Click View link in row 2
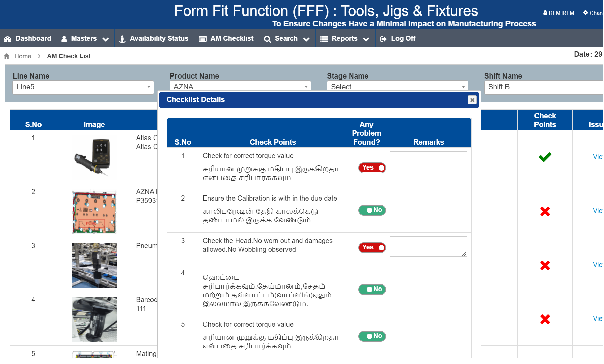The height and width of the screenshot is (364, 604). (x=598, y=211)
